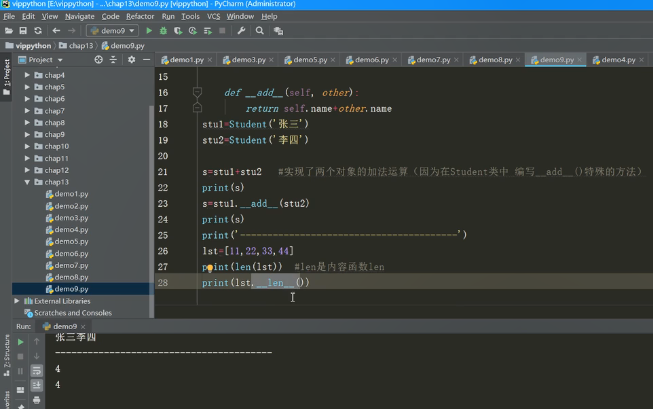Click the pause output icon in Run panel
This screenshot has width=653, height=409.
[x=20, y=371]
